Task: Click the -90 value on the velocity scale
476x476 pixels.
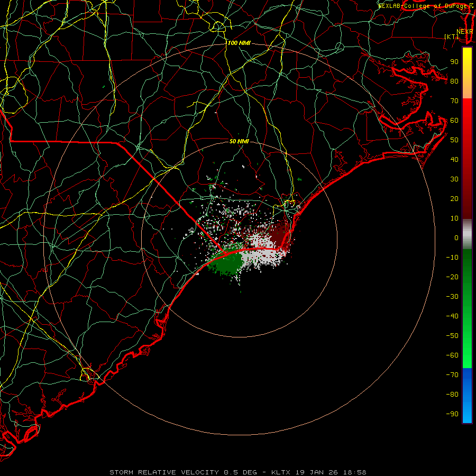Action: [x=452, y=414]
